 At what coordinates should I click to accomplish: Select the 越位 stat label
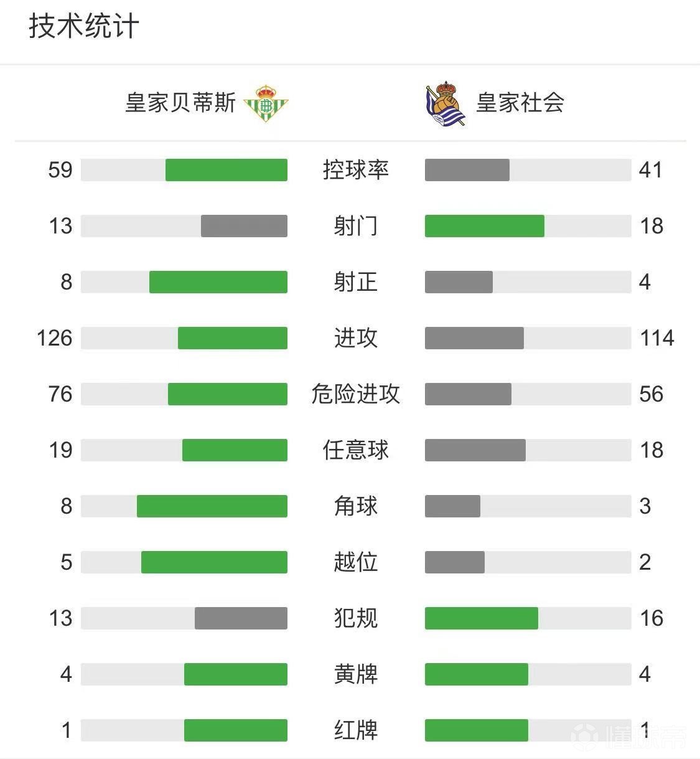pos(356,562)
